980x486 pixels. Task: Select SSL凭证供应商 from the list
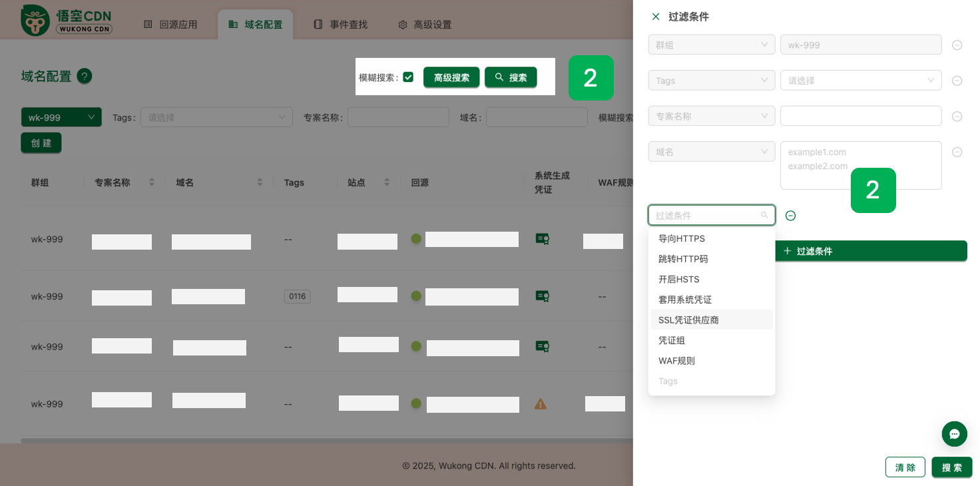(x=688, y=320)
